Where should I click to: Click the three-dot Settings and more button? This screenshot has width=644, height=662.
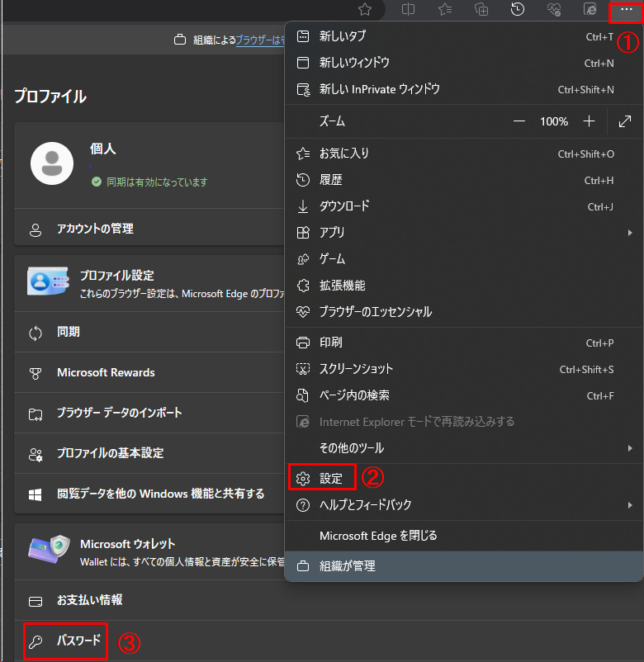[625, 10]
